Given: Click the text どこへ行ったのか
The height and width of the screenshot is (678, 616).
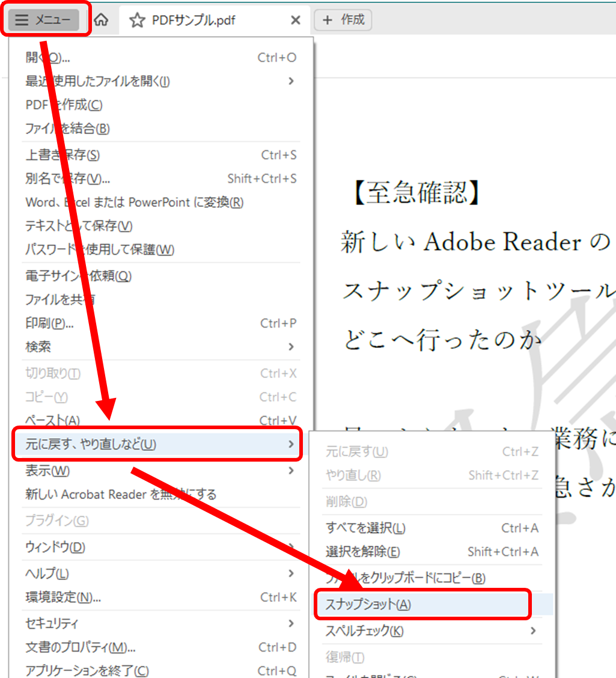Looking at the screenshot, I should [443, 340].
